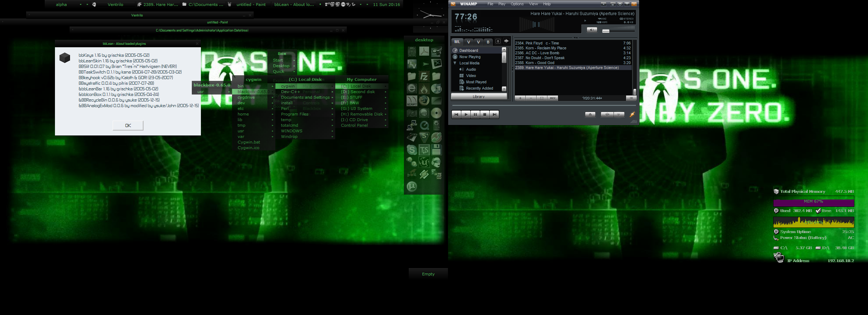Switch to the ML tab in Winamp
The height and width of the screenshot is (315, 868).
click(x=457, y=42)
